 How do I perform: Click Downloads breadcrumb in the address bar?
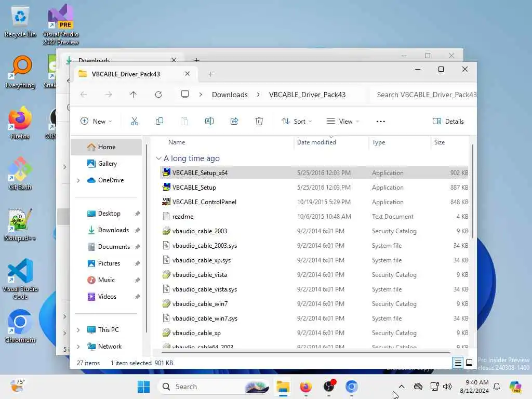pos(230,95)
